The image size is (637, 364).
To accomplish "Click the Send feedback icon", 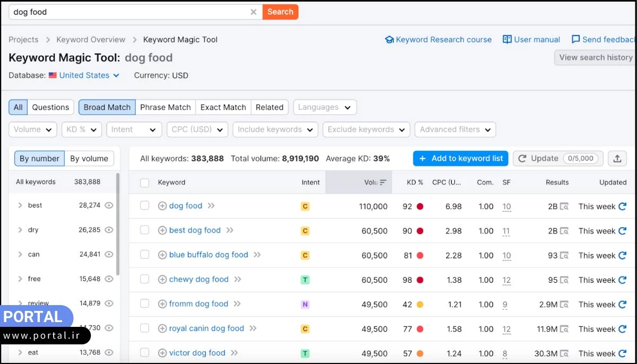I will (x=575, y=39).
